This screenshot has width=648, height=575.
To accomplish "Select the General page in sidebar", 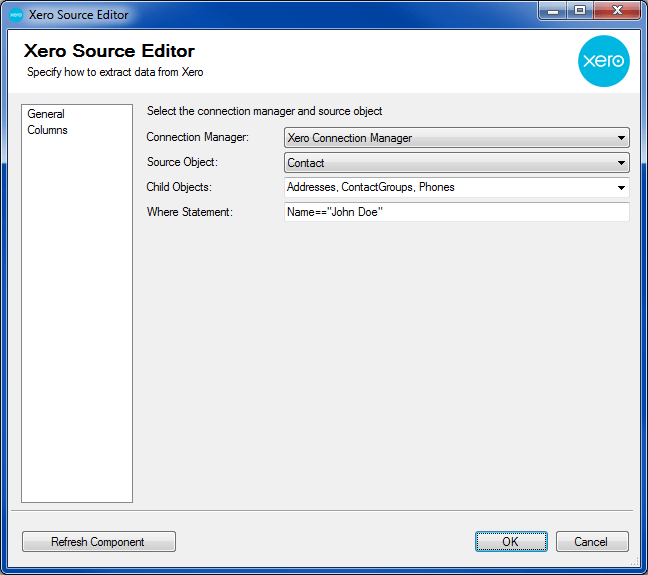I will click(x=46, y=114).
